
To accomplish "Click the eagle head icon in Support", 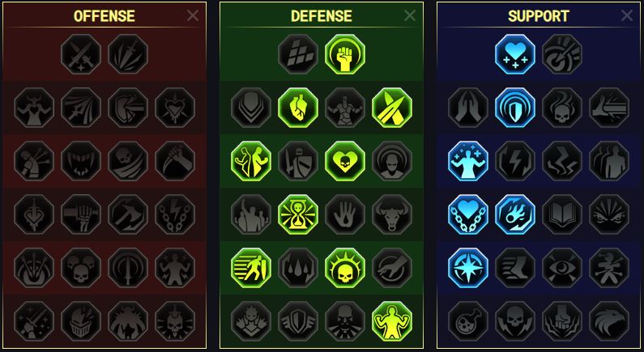I will tap(609, 320).
